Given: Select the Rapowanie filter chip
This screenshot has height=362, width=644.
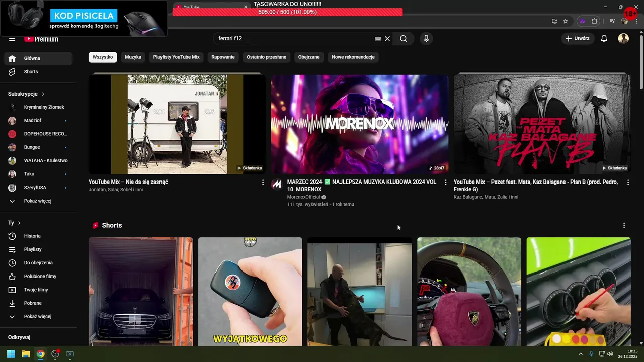Looking at the screenshot, I should point(223,57).
